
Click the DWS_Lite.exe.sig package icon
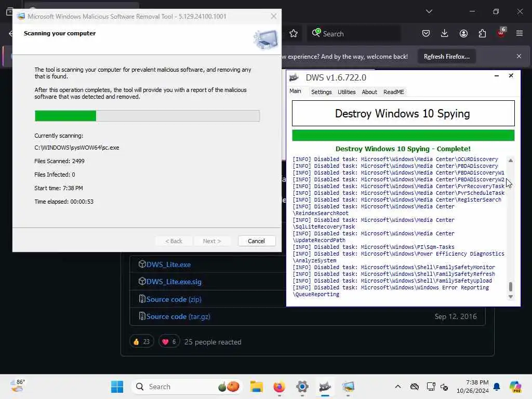tap(142, 281)
